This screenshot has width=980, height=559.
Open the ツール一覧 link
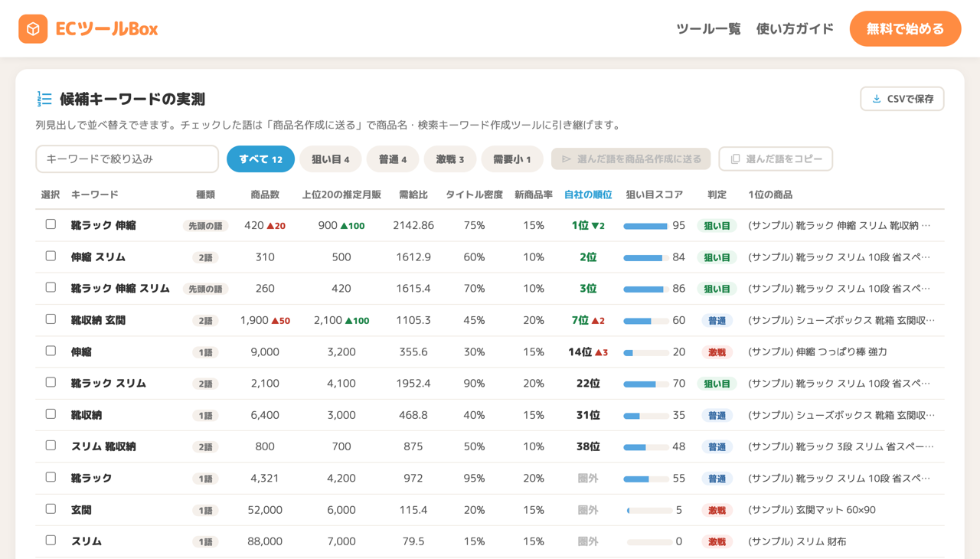point(708,29)
